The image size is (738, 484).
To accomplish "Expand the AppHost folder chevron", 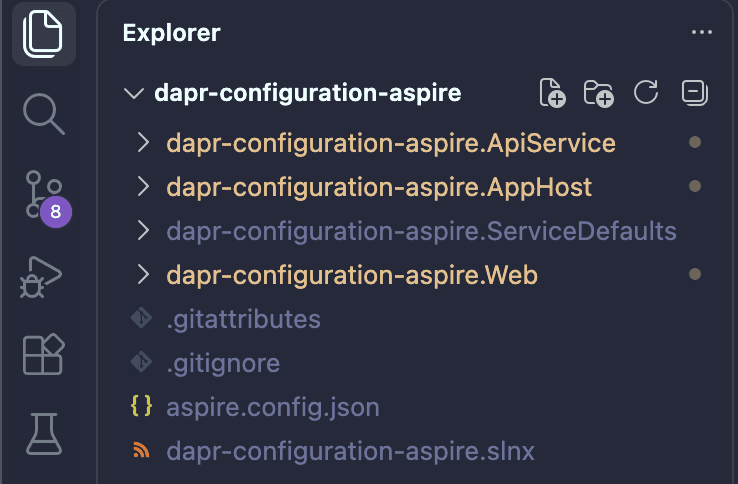I will click(x=143, y=186).
